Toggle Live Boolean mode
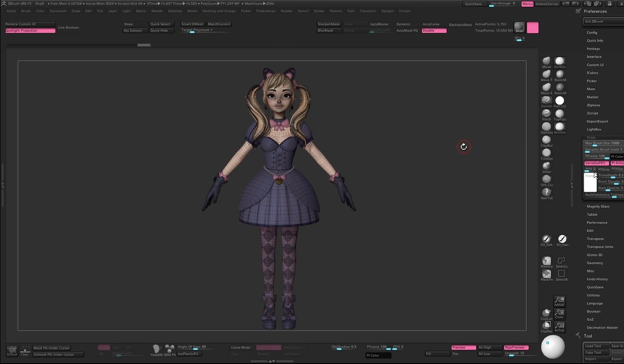624x364 pixels. pos(69,28)
